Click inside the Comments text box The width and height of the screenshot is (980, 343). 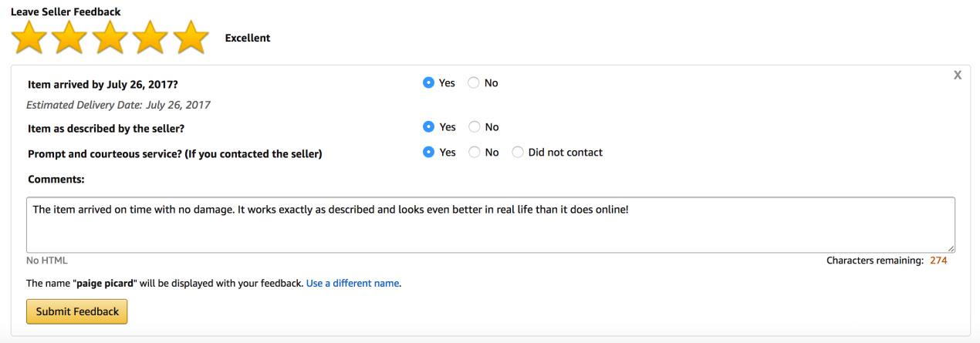pos(491,224)
